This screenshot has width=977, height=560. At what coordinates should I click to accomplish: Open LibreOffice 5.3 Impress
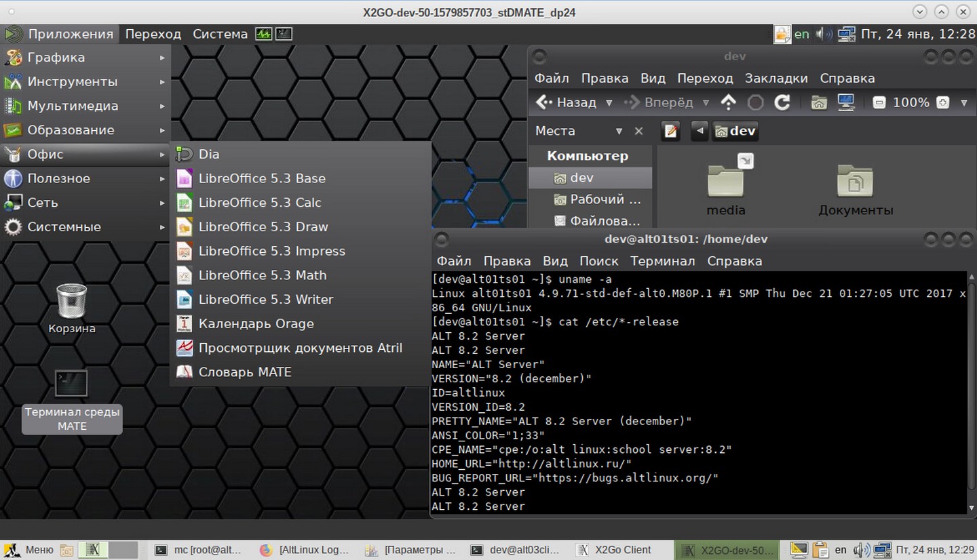(301, 251)
